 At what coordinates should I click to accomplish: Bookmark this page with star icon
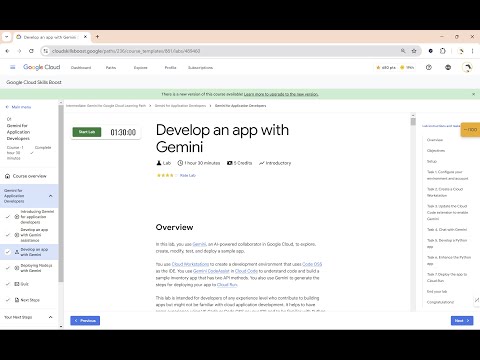pyautogui.click(x=414, y=51)
